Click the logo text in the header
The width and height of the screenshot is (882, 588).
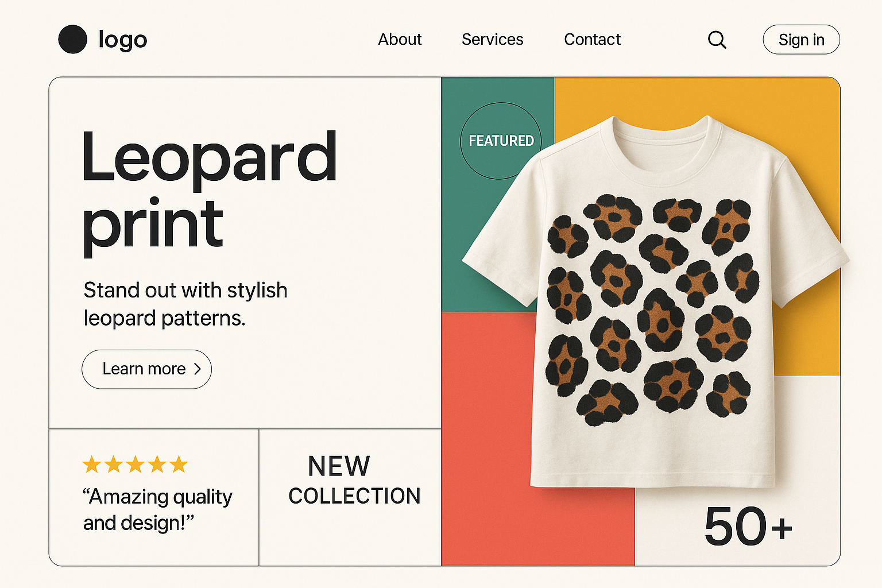[x=123, y=40]
